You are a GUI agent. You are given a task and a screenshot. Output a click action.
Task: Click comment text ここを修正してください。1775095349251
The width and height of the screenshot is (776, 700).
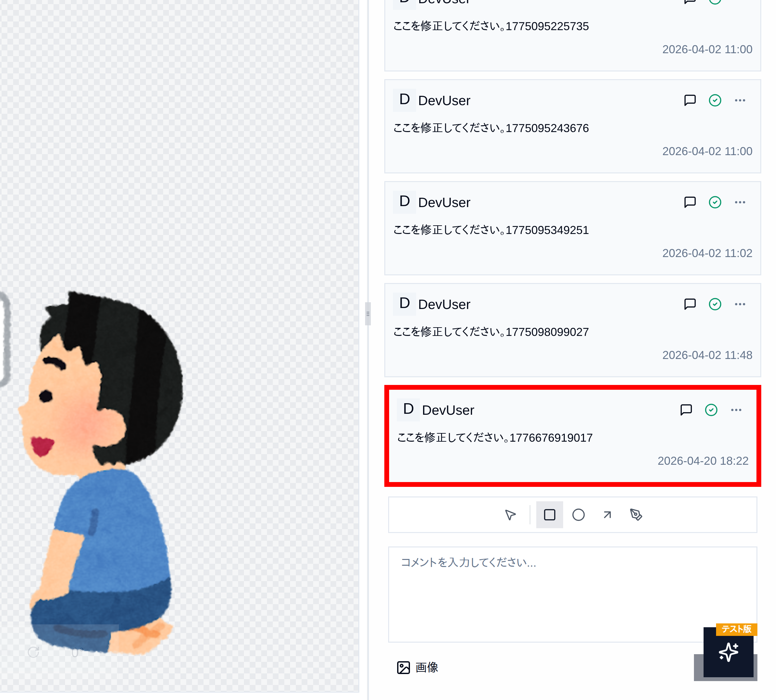[491, 230]
